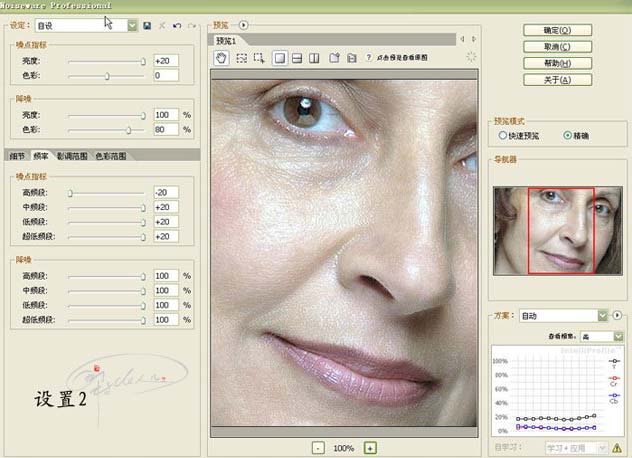Image resolution: width=632 pixels, height=458 pixels.
Task: Click the save preset floppy disk icon
Action: [147, 24]
